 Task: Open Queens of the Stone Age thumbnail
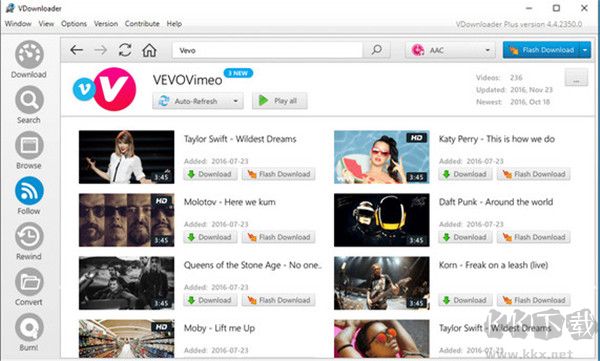point(127,283)
